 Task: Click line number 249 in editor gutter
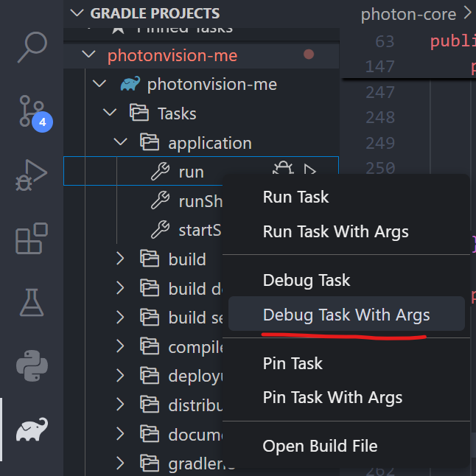pyautogui.click(x=380, y=143)
